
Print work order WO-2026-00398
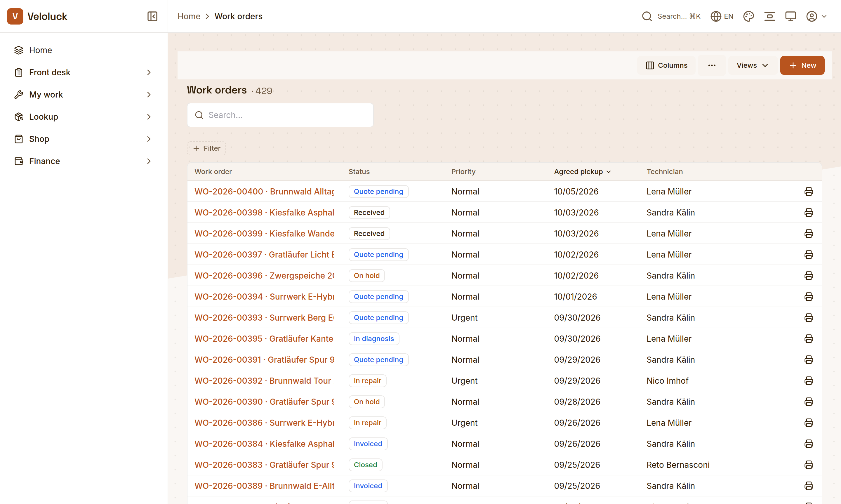point(809,213)
